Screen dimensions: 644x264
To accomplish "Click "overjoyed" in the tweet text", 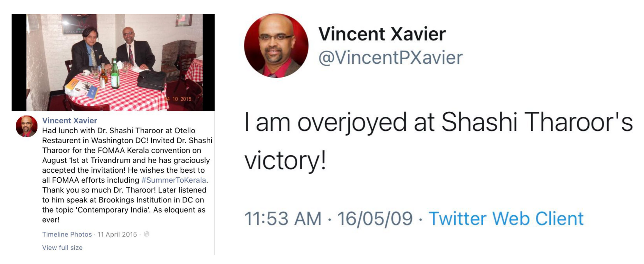I will coord(352,122).
